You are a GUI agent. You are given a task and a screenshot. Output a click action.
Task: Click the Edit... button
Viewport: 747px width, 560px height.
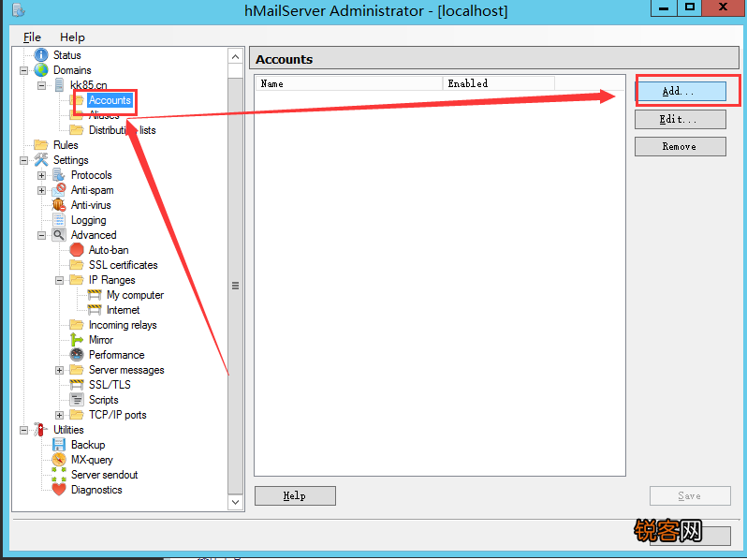click(x=681, y=119)
